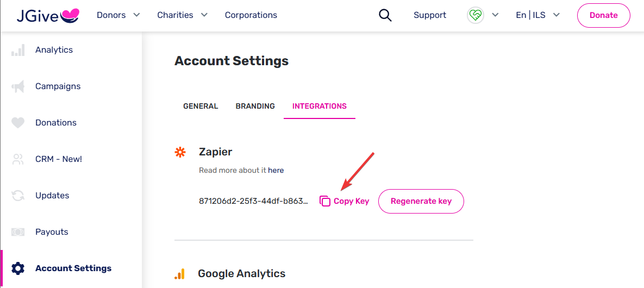Click the JGive heart logo
The height and width of the screenshot is (288, 644).
point(48,15)
